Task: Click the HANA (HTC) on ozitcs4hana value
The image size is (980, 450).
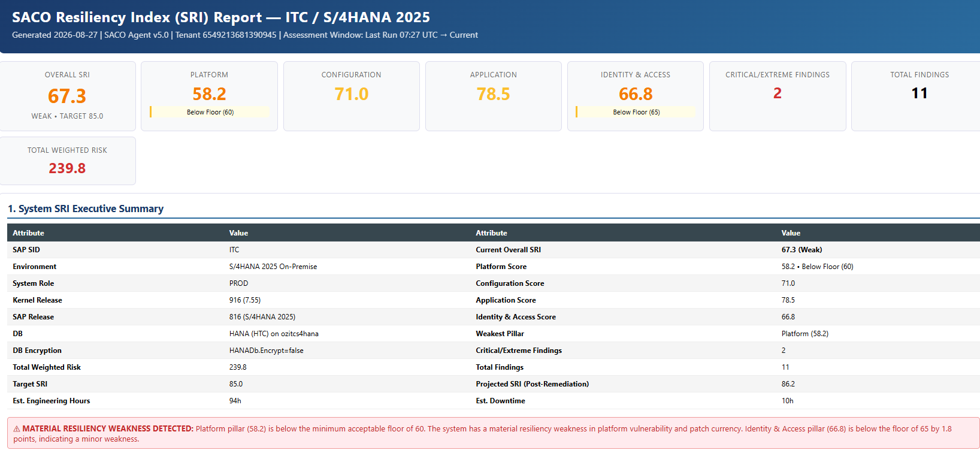Action: point(274,334)
